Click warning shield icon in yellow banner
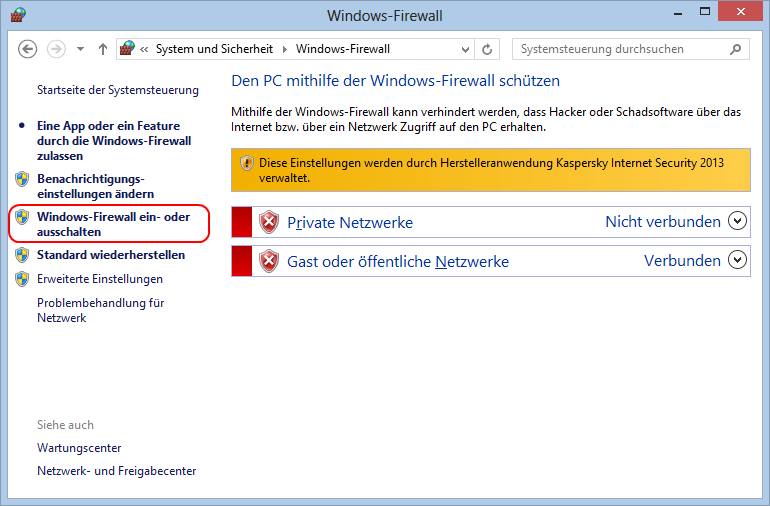 coord(247,163)
